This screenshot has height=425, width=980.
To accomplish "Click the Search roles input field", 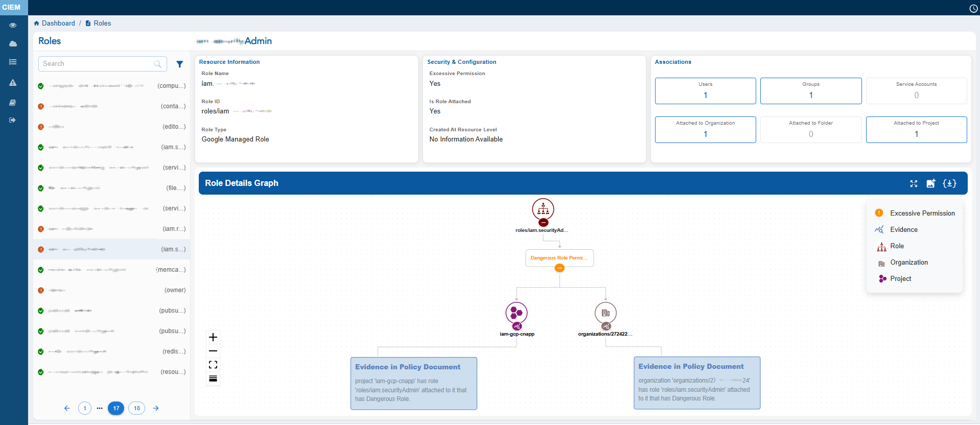I will pyautogui.click(x=97, y=64).
